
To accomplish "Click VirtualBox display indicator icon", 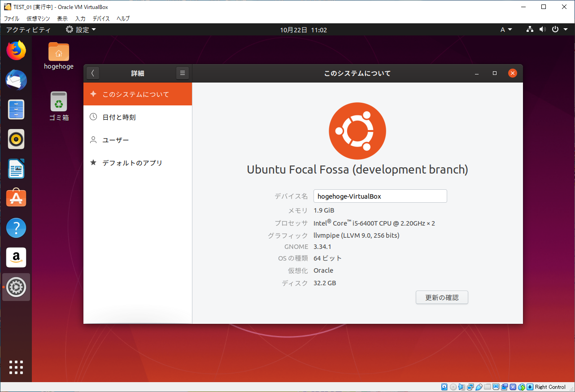I will pyautogui.click(x=496, y=387).
